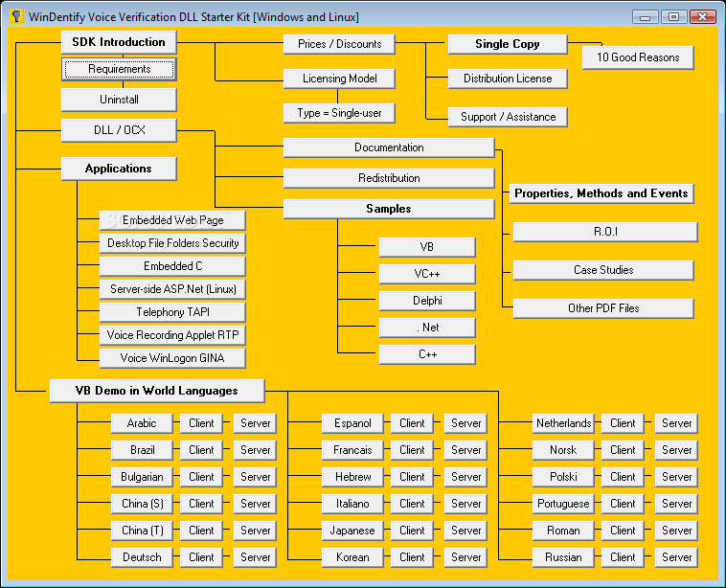Open Desktop File Folders Security
This screenshot has width=726, height=588.
[x=172, y=243]
